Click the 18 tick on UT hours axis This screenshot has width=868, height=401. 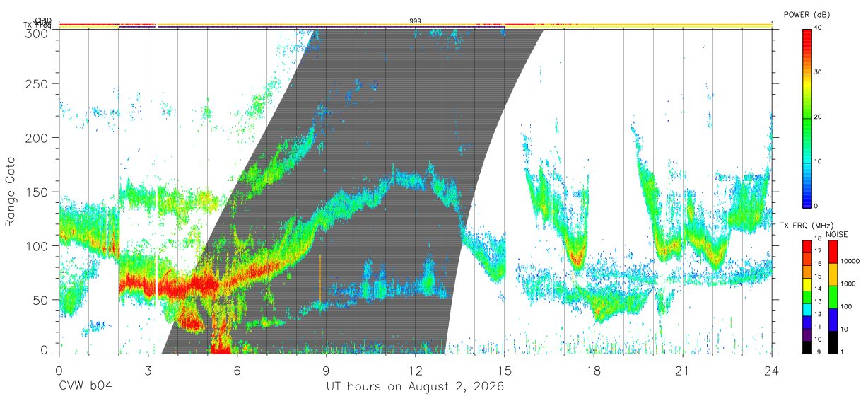(x=594, y=371)
